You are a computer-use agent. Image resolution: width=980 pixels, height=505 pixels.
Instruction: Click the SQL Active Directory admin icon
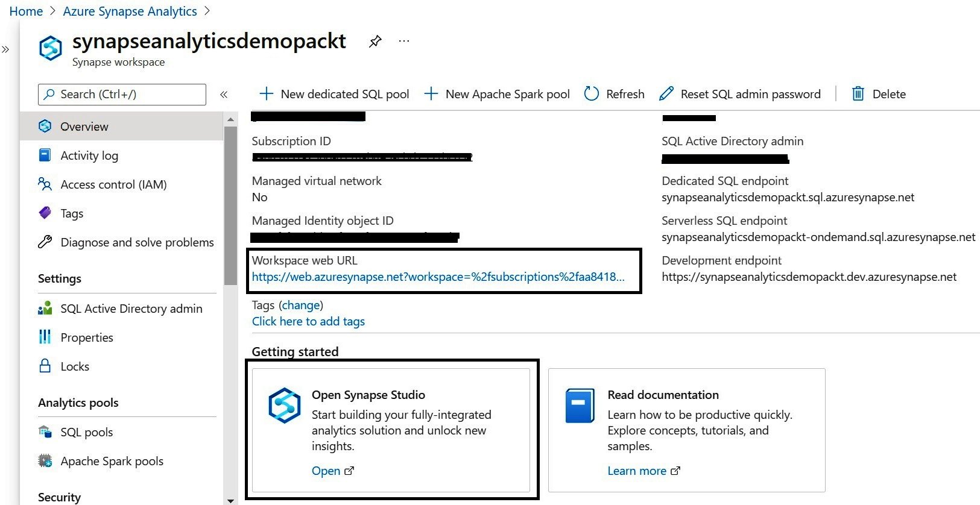(x=45, y=308)
